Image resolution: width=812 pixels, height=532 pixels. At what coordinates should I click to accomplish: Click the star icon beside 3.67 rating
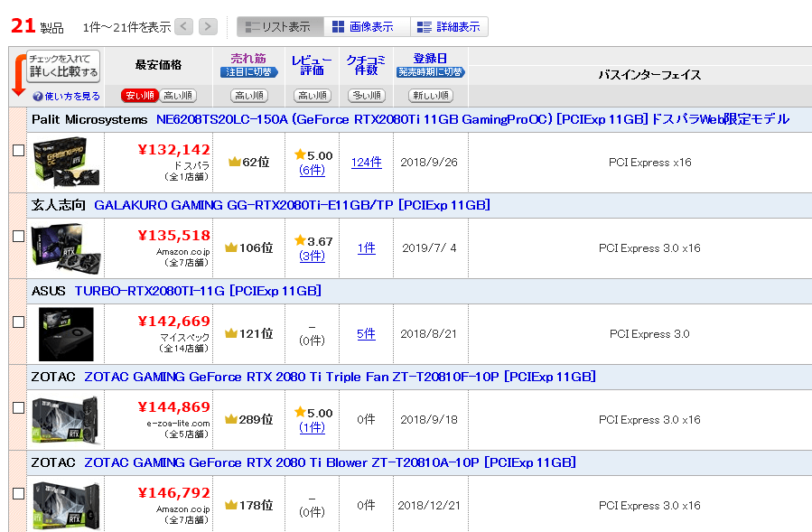(x=300, y=240)
